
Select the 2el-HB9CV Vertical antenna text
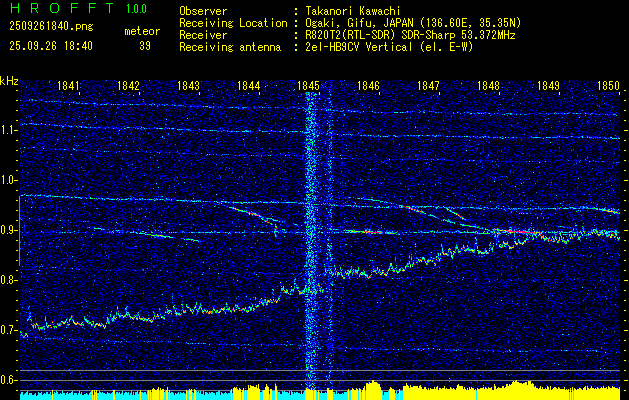[389, 46]
